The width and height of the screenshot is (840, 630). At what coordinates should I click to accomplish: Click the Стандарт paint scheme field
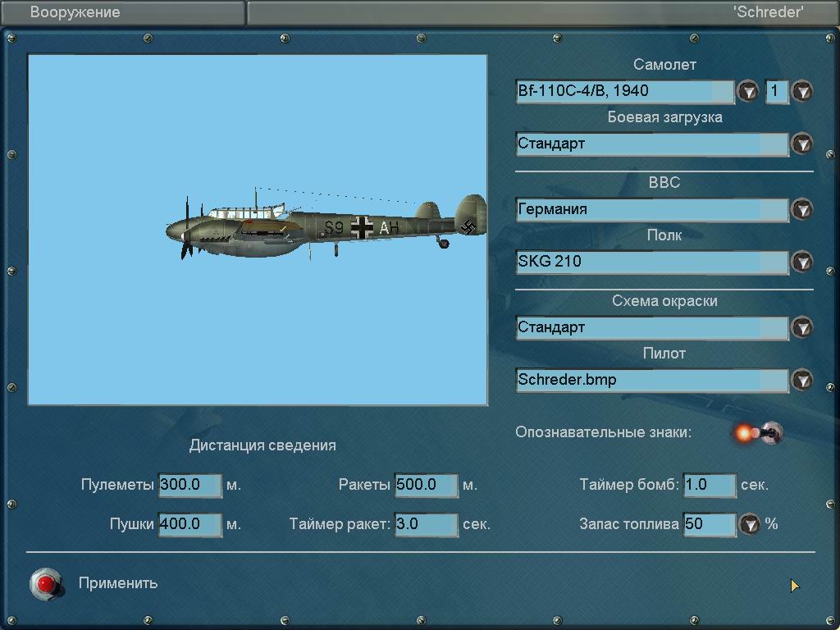tap(652, 328)
